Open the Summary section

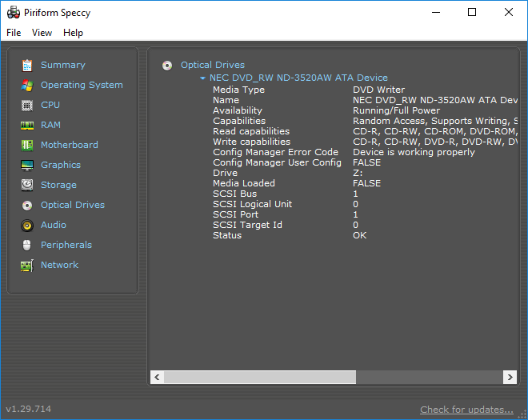click(63, 65)
